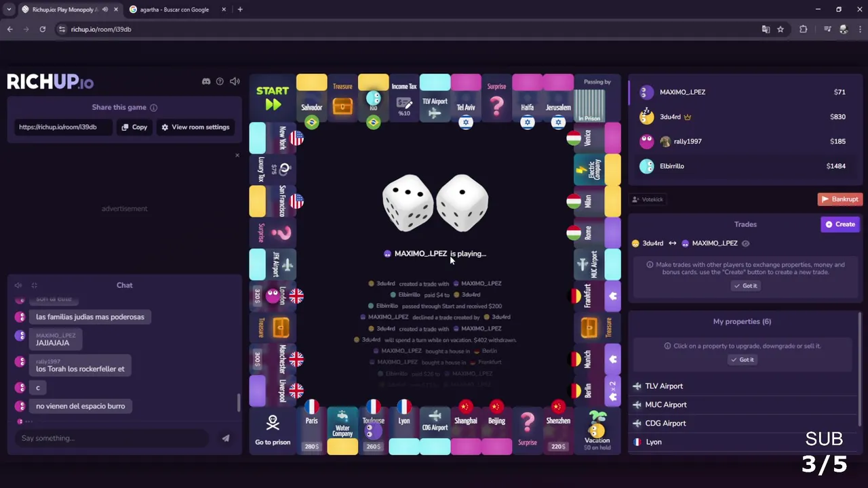The width and height of the screenshot is (868, 488).
Task: Open Lyon in My properties
Action: click(743, 442)
